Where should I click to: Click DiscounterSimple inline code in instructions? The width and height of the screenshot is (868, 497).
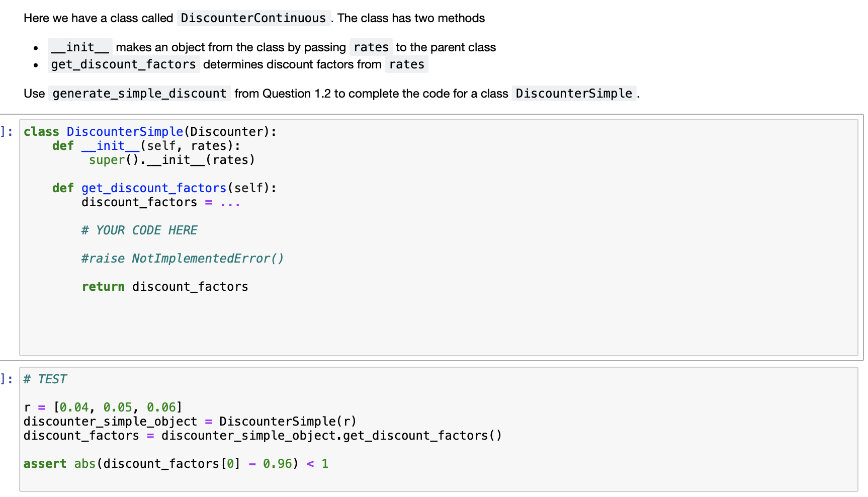click(x=574, y=94)
